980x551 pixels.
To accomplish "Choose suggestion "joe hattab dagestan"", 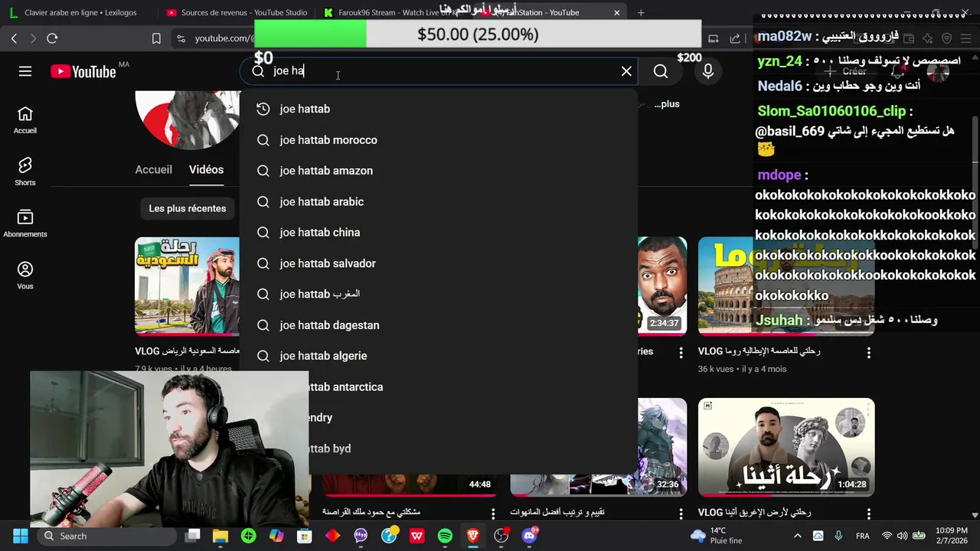I will [x=439, y=325].
